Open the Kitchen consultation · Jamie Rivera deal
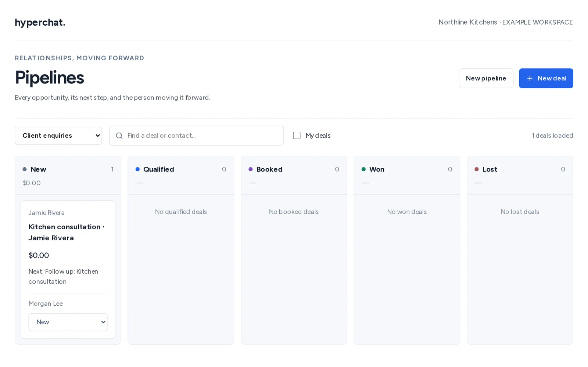 [67, 233]
